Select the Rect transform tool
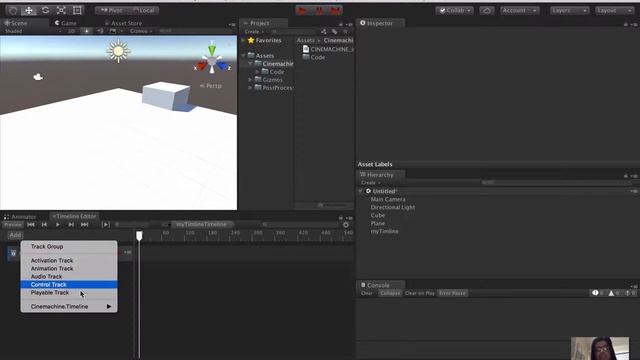 tap(77, 10)
